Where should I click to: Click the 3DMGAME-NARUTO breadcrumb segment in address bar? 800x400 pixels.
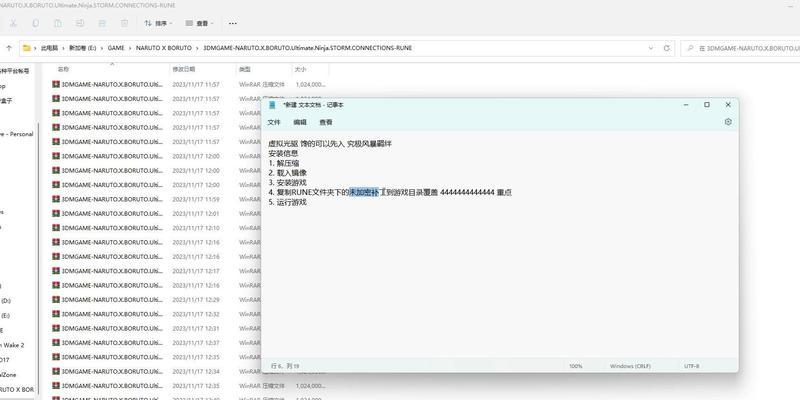307,48
